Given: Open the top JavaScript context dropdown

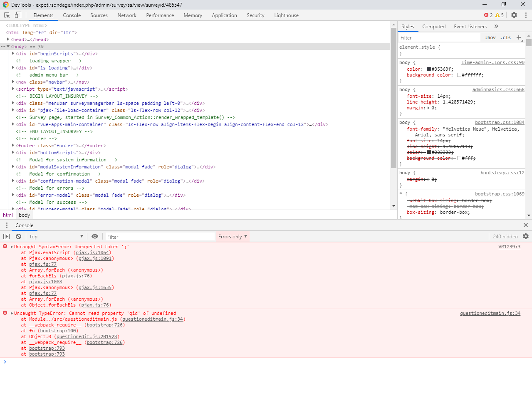Looking at the screenshot, I should tap(56, 237).
